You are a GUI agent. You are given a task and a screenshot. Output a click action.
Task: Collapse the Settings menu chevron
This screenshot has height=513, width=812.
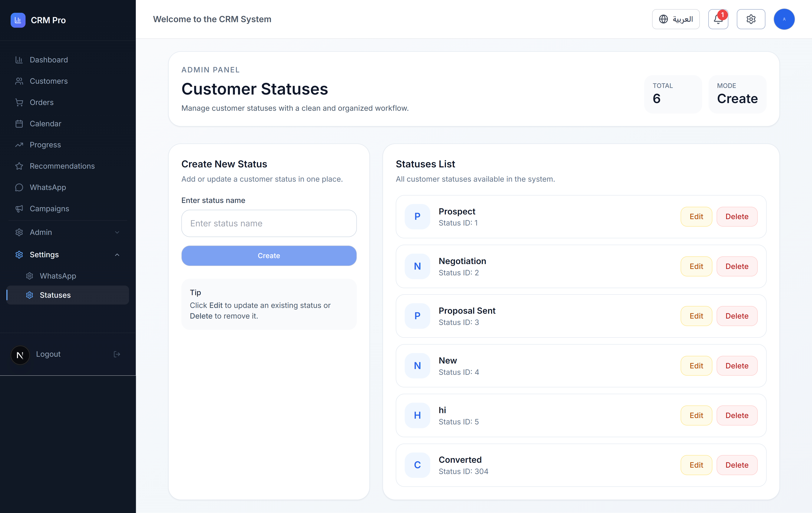coord(117,255)
